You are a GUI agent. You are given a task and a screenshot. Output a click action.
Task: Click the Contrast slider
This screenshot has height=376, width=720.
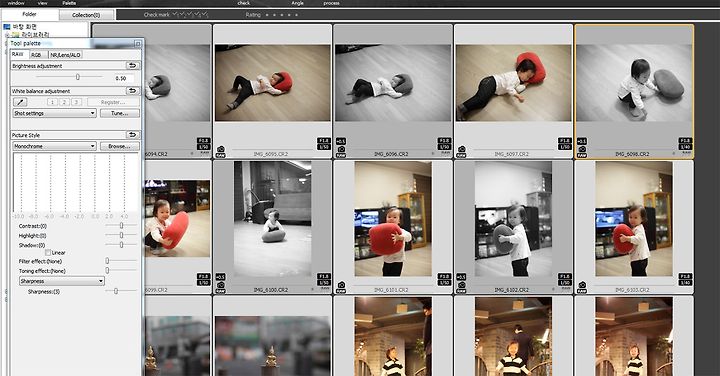121,225
